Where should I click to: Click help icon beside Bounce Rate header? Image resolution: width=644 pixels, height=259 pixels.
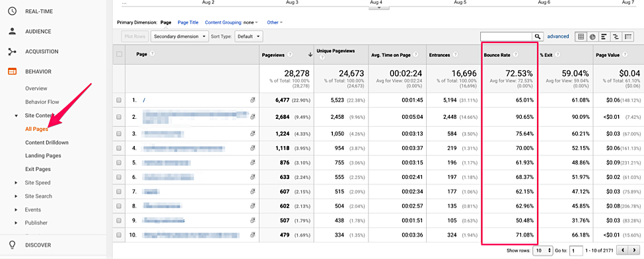click(515, 54)
